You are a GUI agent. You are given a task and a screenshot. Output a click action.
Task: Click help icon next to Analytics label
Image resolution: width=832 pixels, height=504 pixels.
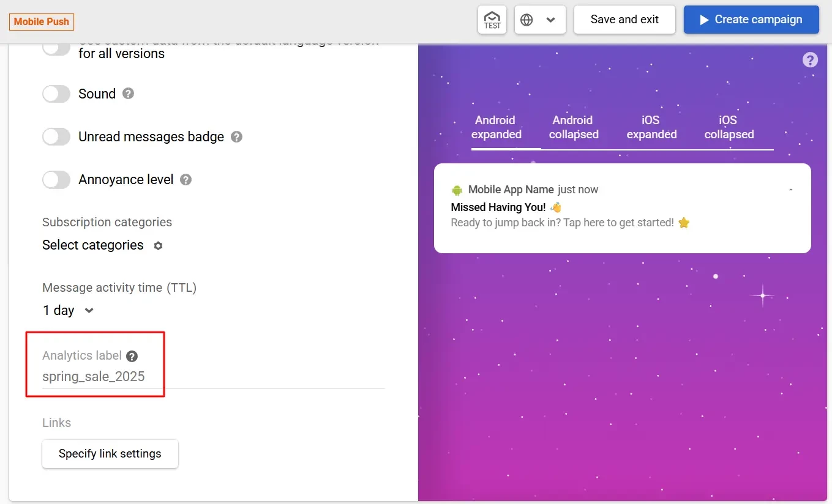(132, 356)
